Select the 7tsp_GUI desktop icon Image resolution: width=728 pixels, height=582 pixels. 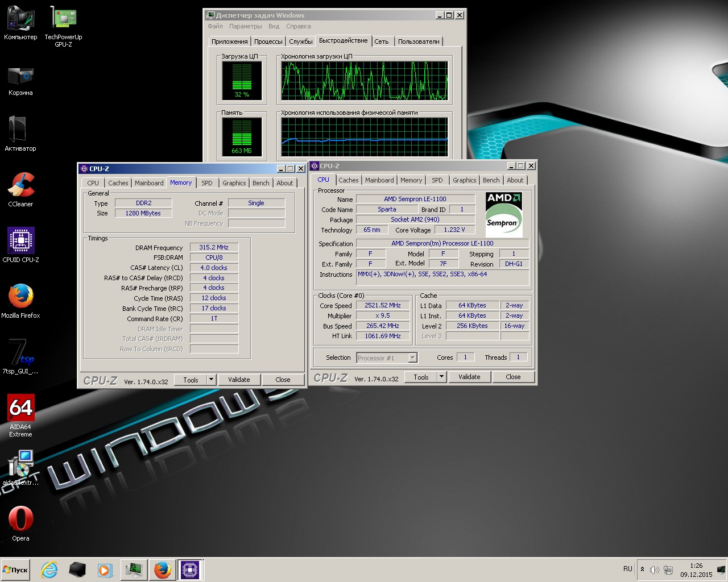(20, 356)
